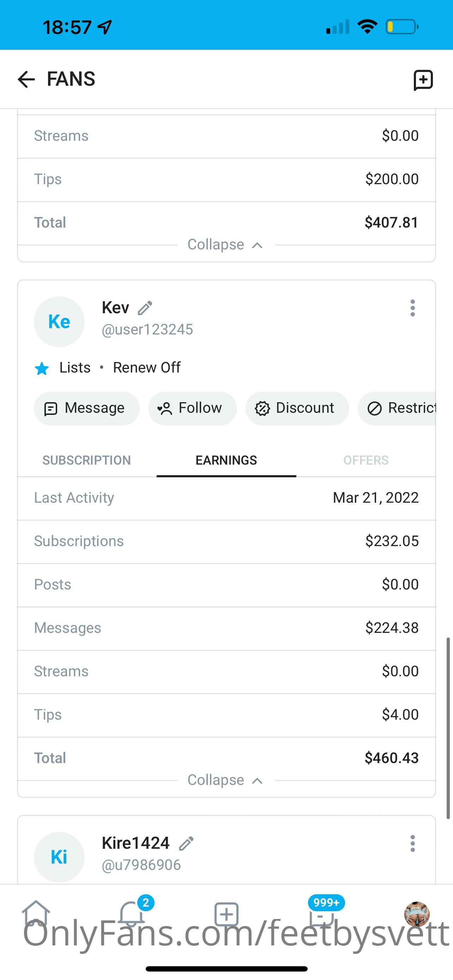453x980 pixels.
Task: Edit Kire1424's name with pencil icon
Action: click(186, 843)
